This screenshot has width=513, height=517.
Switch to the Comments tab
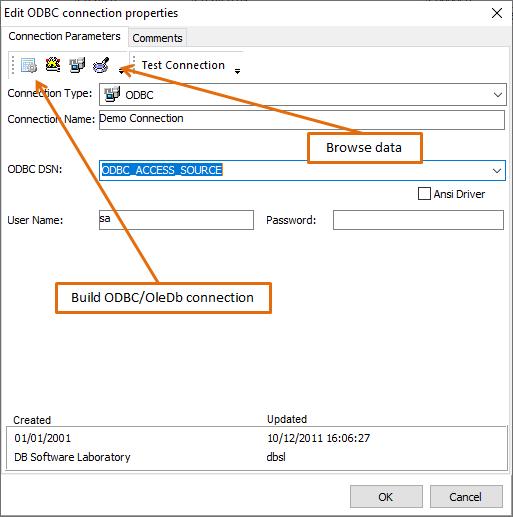[x=157, y=38]
